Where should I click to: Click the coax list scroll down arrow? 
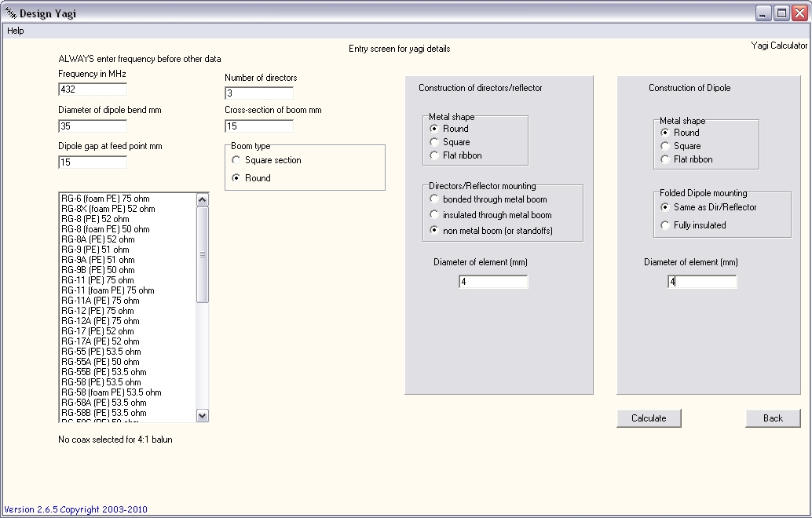coord(203,415)
